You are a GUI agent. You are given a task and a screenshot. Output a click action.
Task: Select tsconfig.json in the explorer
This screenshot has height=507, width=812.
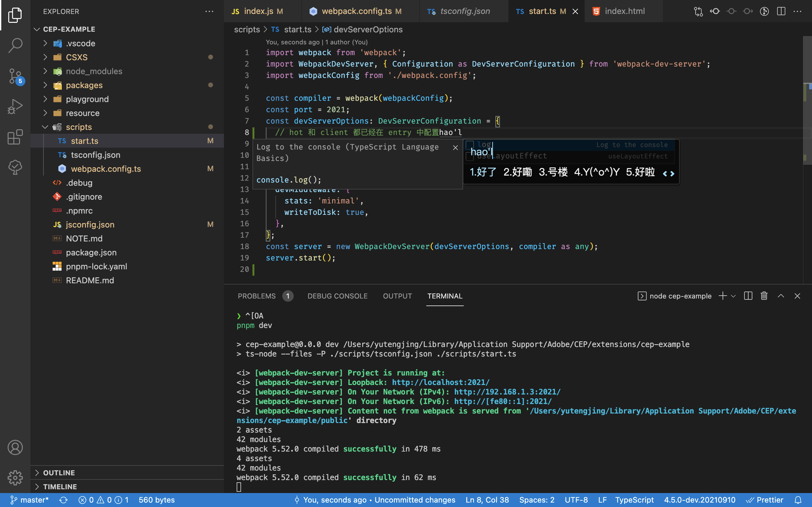click(95, 155)
